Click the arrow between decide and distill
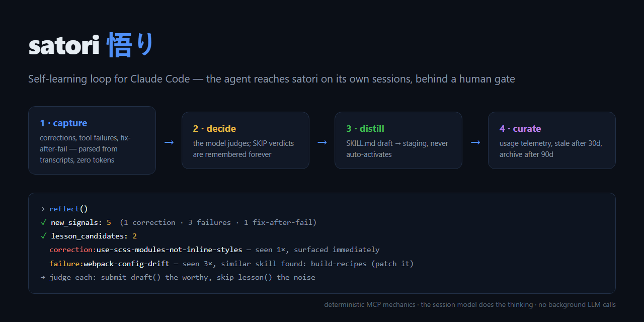Image resolution: width=644 pixels, height=322 pixels. click(322, 142)
